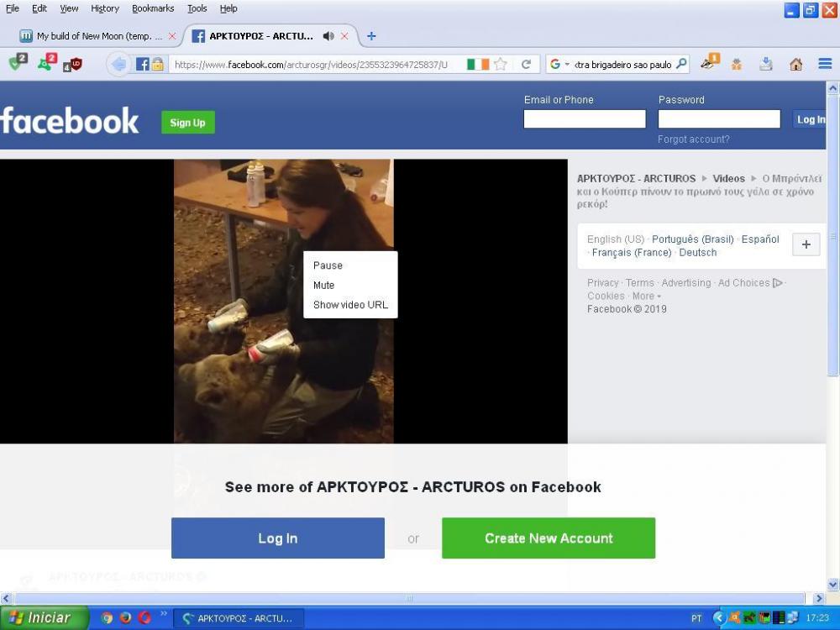Select Show video URL menu entry
The height and width of the screenshot is (630, 840).
pos(350,305)
